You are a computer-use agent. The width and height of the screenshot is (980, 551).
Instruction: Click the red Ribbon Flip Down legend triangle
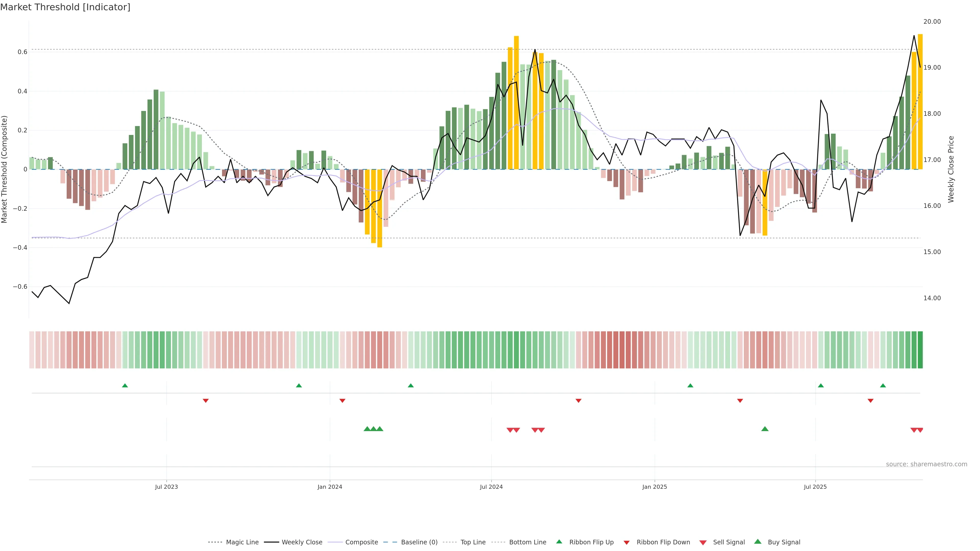(627, 543)
